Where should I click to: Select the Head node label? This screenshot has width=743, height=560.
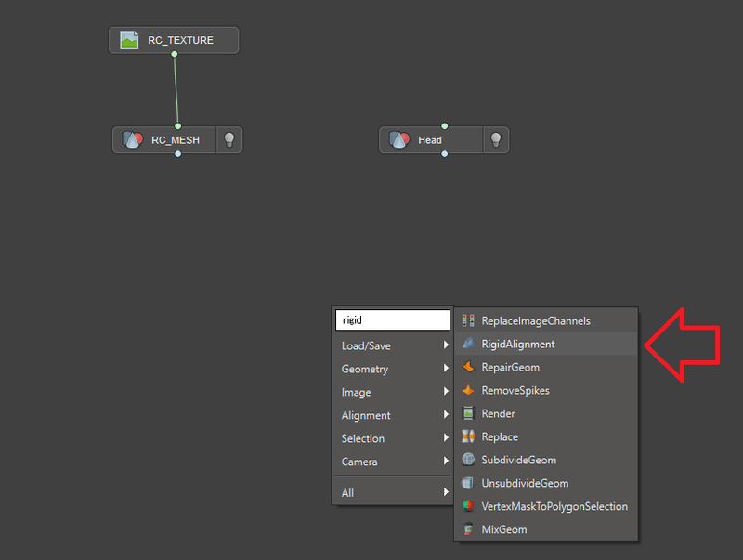pyautogui.click(x=430, y=140)
